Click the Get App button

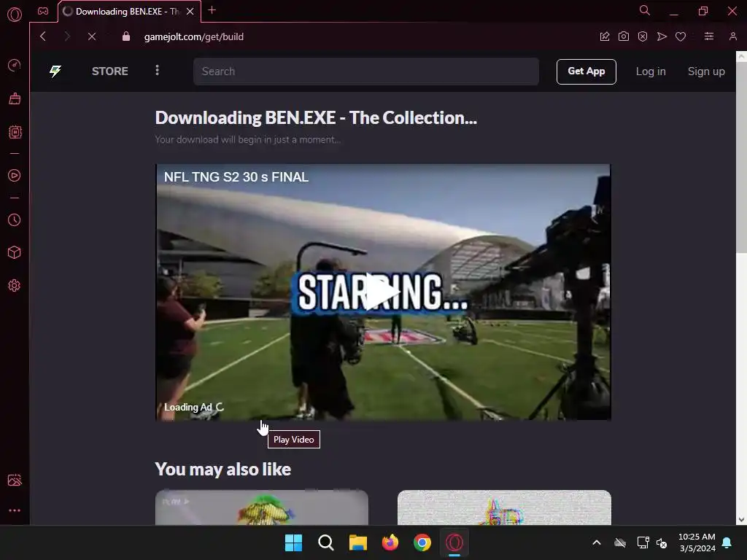point(586,71)
